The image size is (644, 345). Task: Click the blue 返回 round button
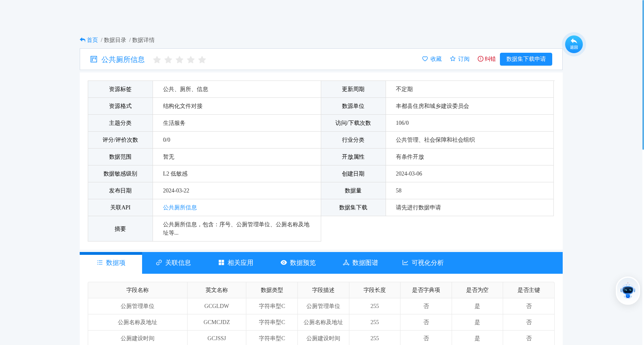tap(574, 44)
